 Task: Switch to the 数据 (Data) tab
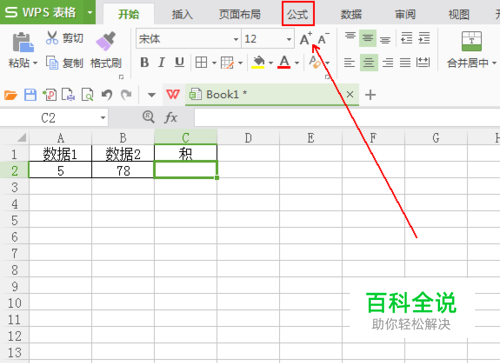click(x=351, y=14)
